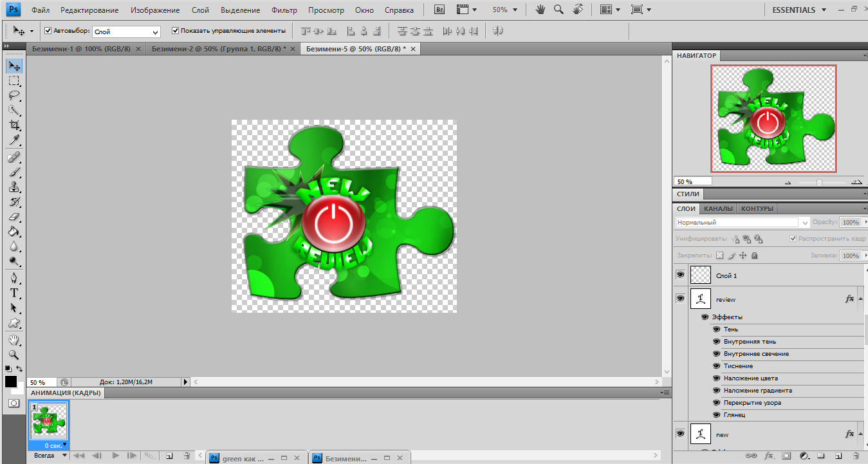Select the Lasso tool

click(x=14, y=95)
